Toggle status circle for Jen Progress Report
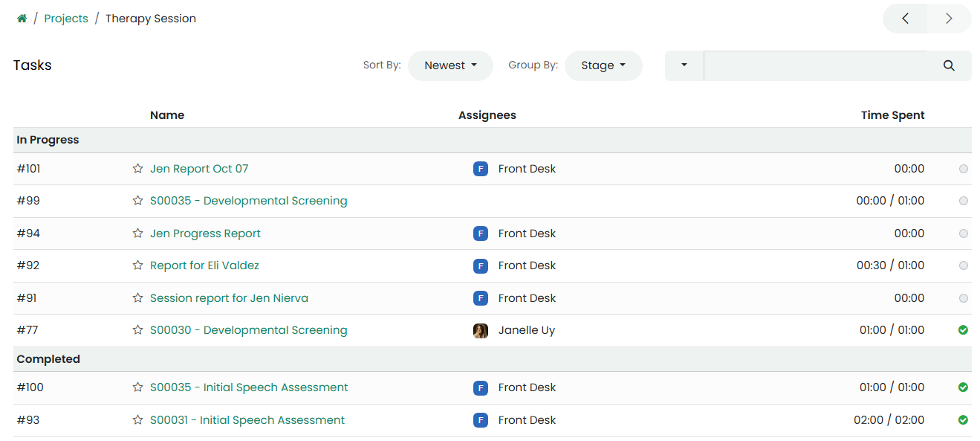Screen dimensions: 980x441 (964, 234)
